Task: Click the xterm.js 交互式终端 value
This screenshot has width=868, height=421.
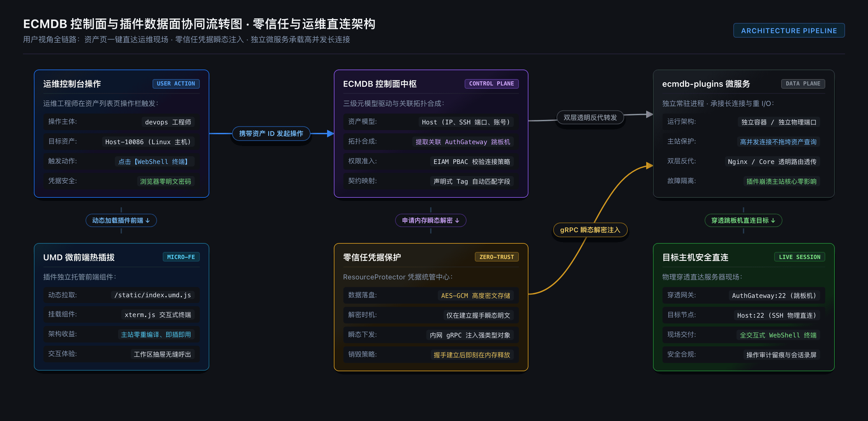Action: (x=158, y=315)
